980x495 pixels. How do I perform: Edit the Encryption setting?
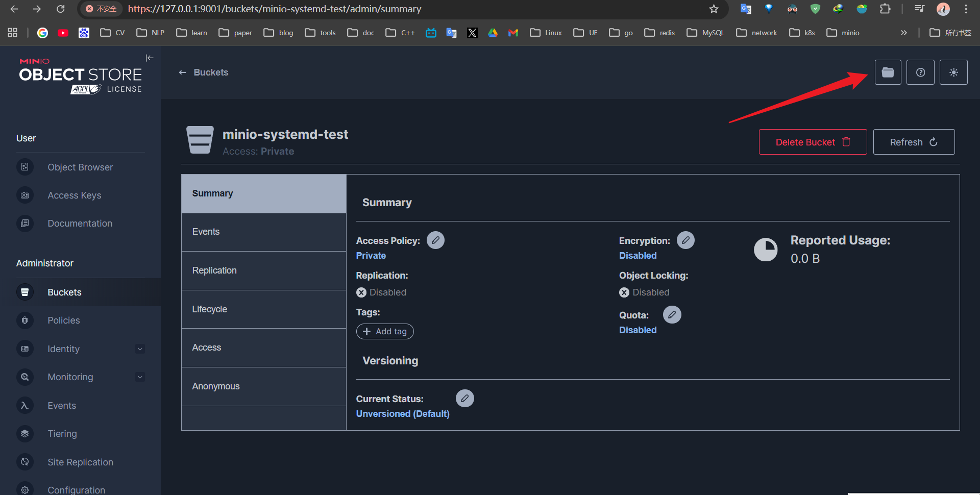click(685, 240)
